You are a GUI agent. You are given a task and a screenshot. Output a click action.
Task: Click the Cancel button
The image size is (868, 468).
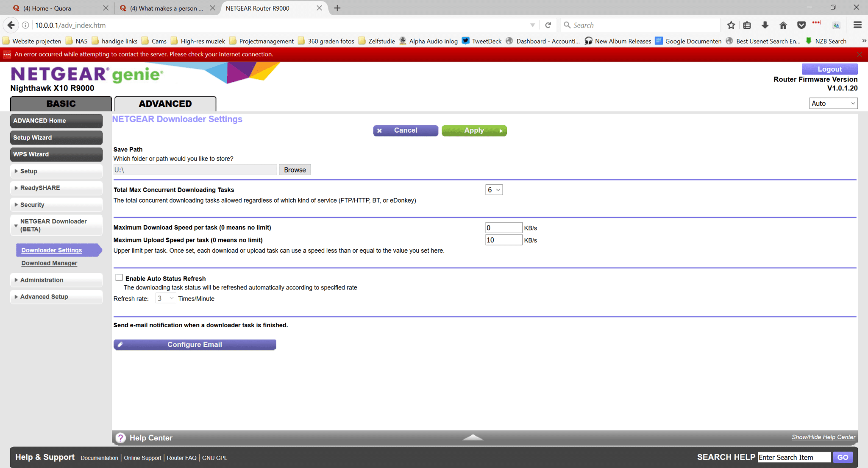pyautogui.click(x=406, y=131)
